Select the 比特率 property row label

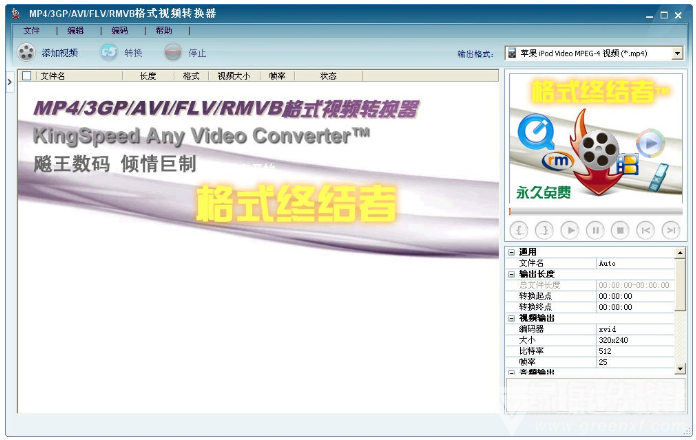(531, 351)
